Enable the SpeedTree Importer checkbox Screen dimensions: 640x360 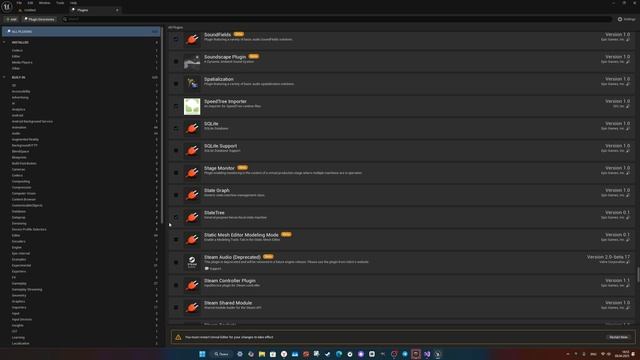[176, 106]
